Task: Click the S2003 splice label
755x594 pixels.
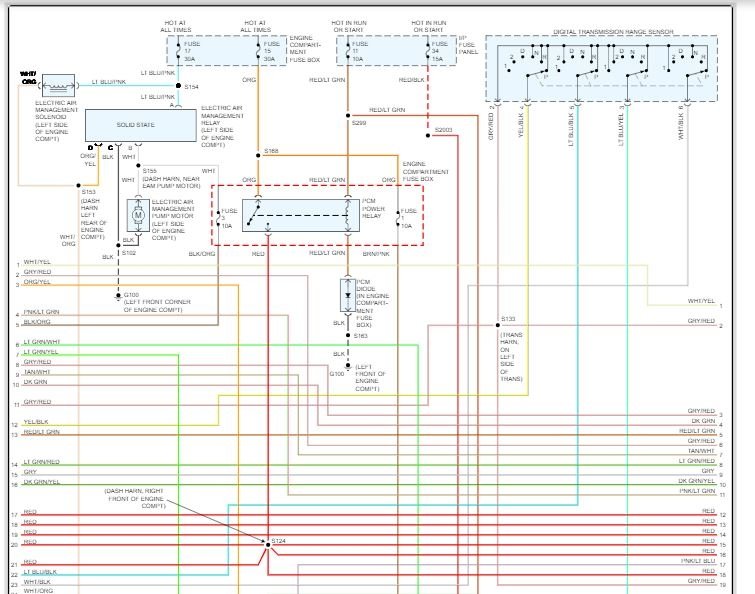Action: click(x=443, y=130)
